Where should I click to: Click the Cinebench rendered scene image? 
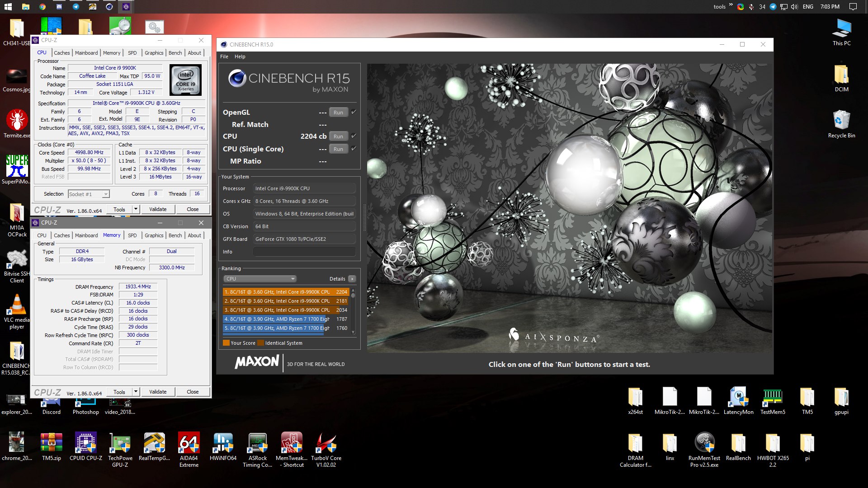pos(570,208)
